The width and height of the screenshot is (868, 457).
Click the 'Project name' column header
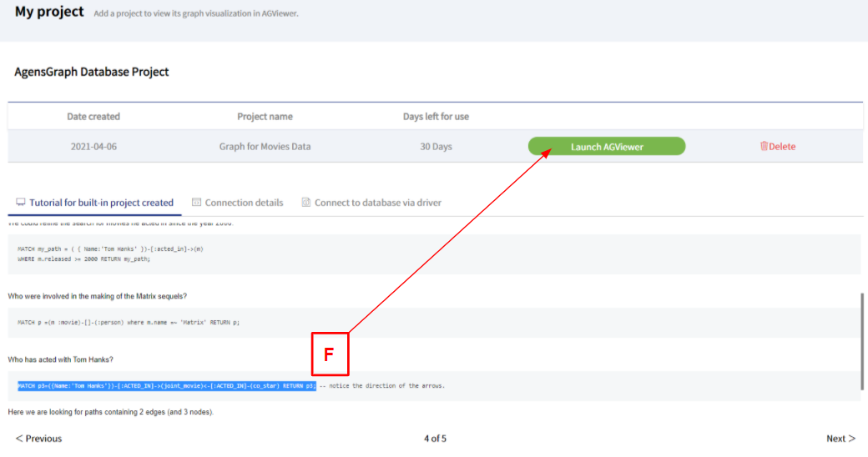[265, 117]
